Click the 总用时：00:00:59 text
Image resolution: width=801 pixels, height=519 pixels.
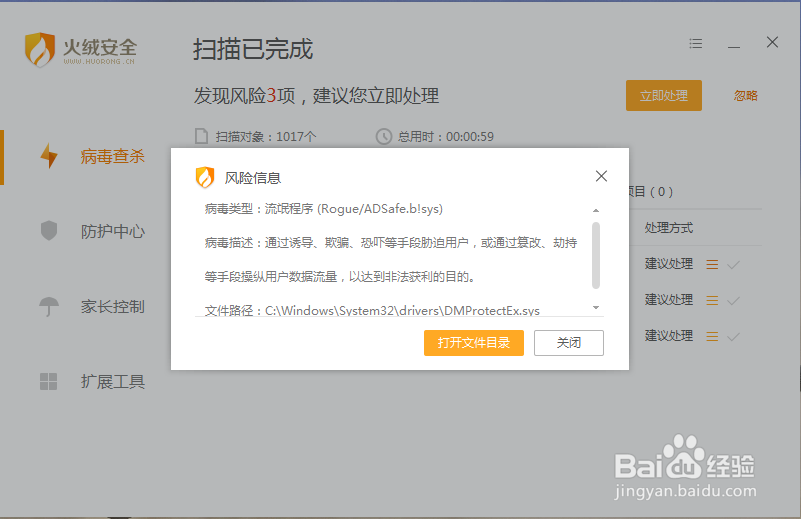445,137
